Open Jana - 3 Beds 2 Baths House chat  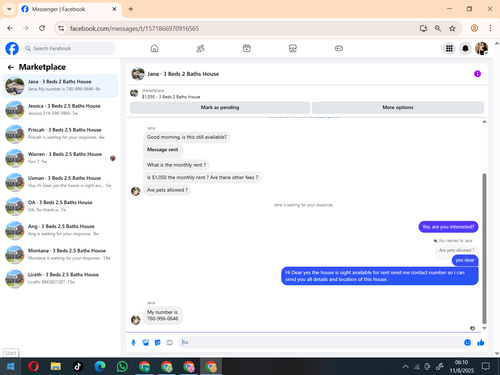60,86
